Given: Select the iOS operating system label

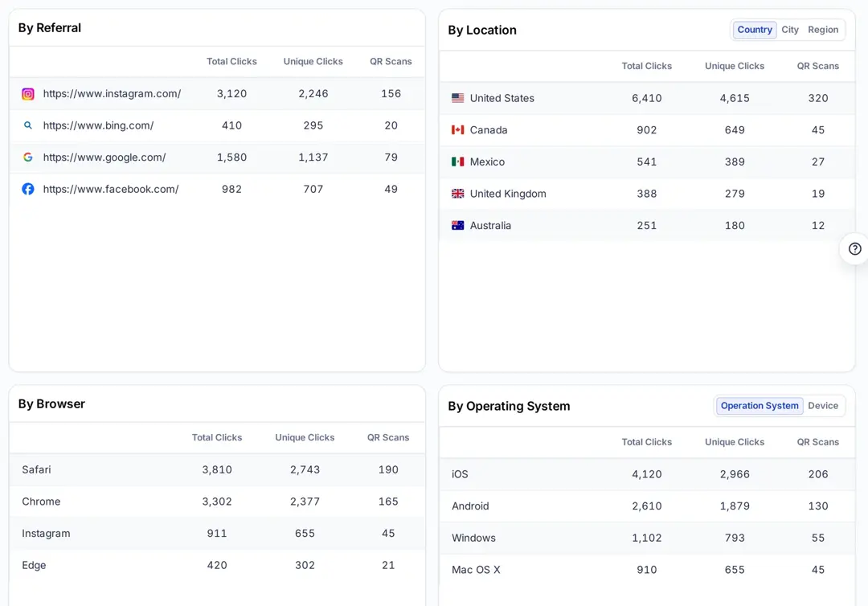Looking at the screenshot, I should pyautogui.click(x=460, y=474).
